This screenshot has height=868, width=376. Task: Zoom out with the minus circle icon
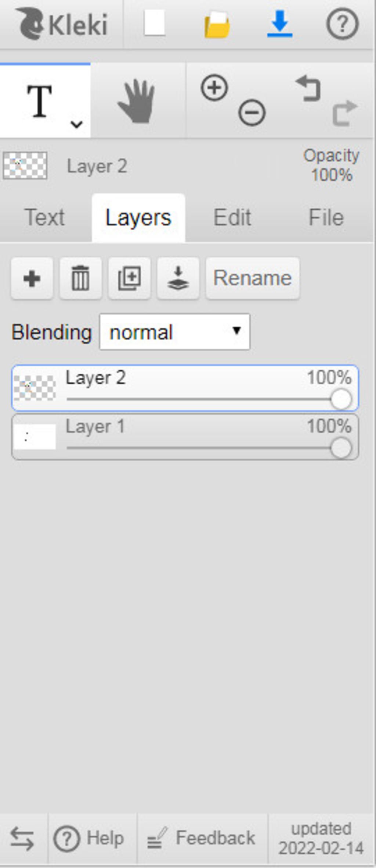pos(252,113)
